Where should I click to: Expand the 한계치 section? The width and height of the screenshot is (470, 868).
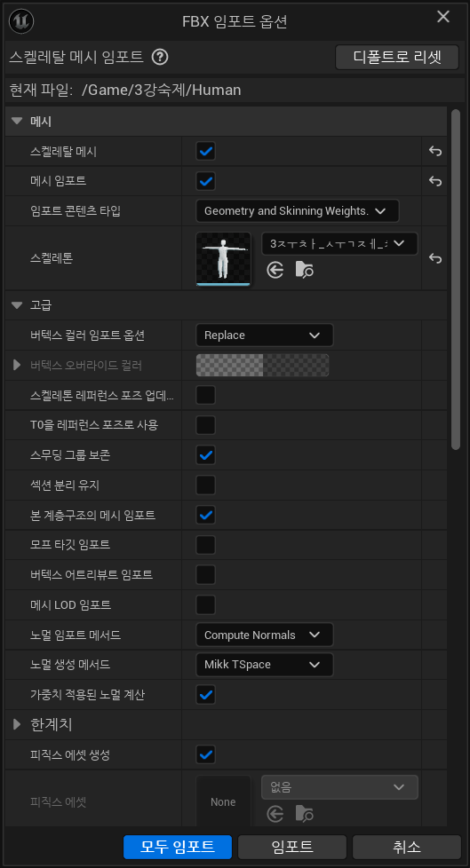(x=17, y=724)
